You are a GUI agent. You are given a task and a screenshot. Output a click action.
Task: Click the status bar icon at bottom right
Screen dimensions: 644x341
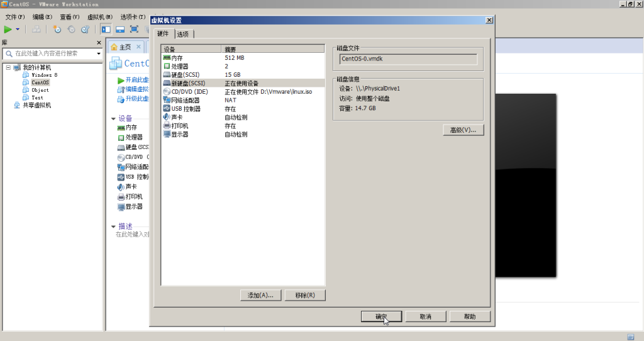tap(630, 337)
